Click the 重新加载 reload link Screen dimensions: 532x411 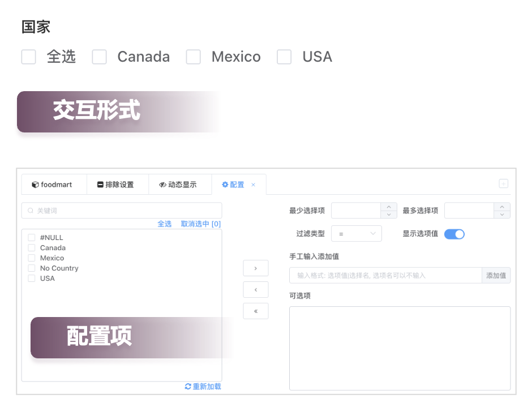[203, 386]
